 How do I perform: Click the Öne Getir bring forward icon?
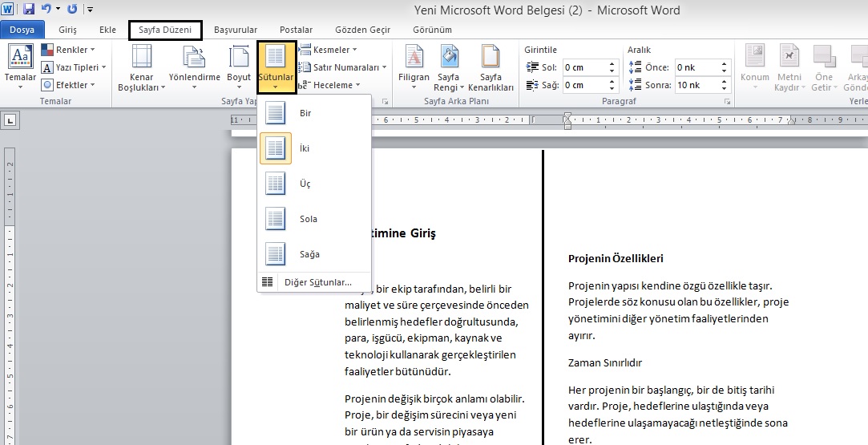[824, 56]
